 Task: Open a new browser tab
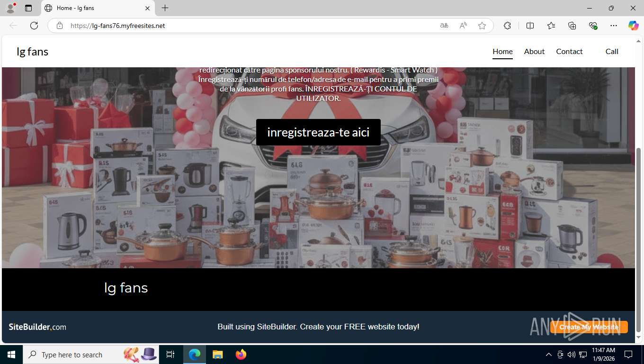tap(165, 8)
